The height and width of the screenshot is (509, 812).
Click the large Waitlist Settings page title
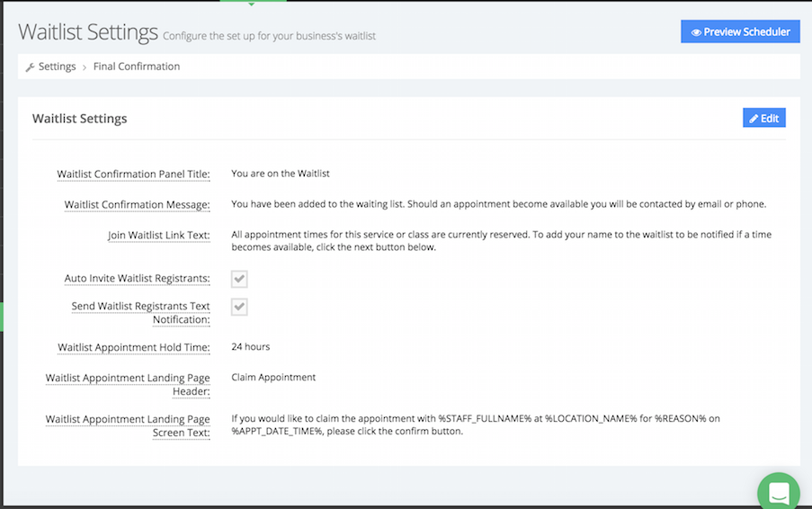pyautogui.click(x=88, y=33)
